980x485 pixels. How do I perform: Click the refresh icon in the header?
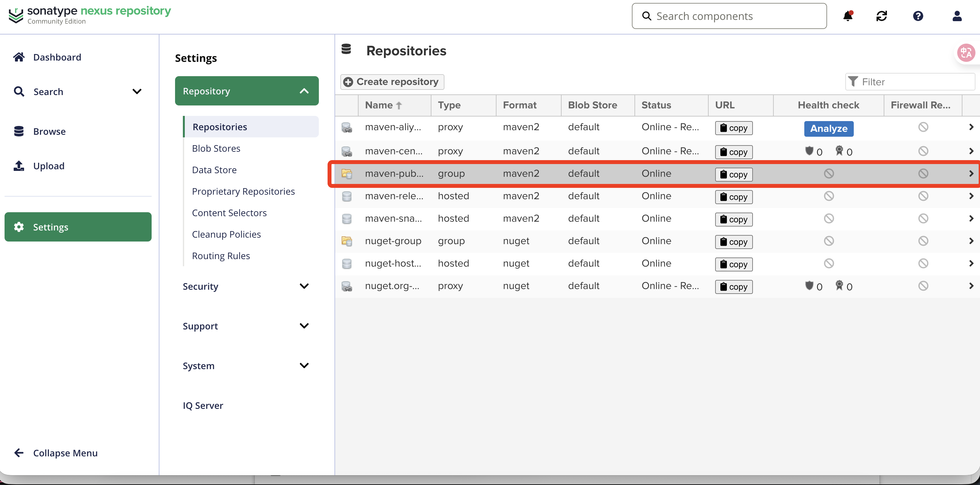click(881, 16)
